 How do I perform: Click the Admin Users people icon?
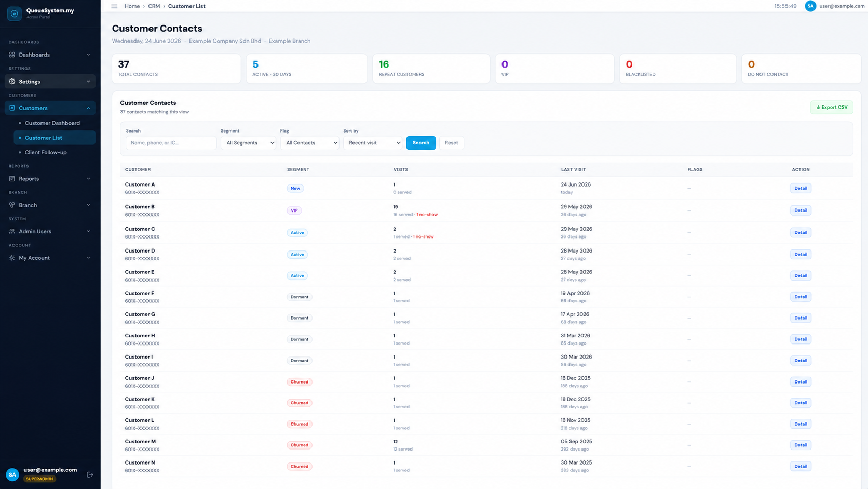click(x=12, y=232)
